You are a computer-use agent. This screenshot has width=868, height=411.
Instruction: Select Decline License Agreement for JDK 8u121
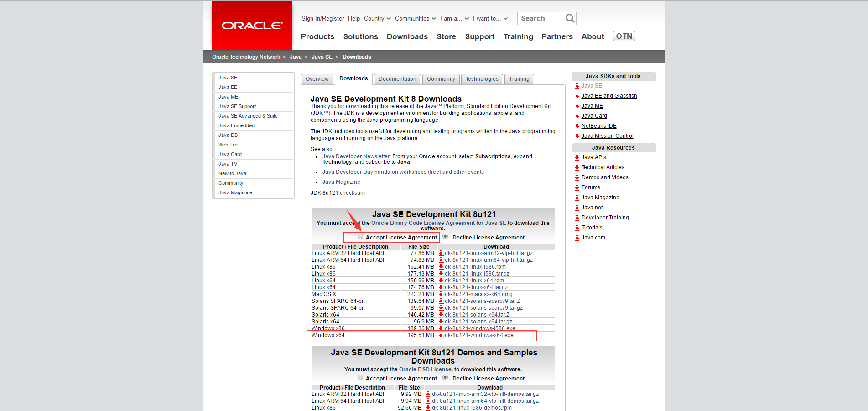[x=445, y=237]
